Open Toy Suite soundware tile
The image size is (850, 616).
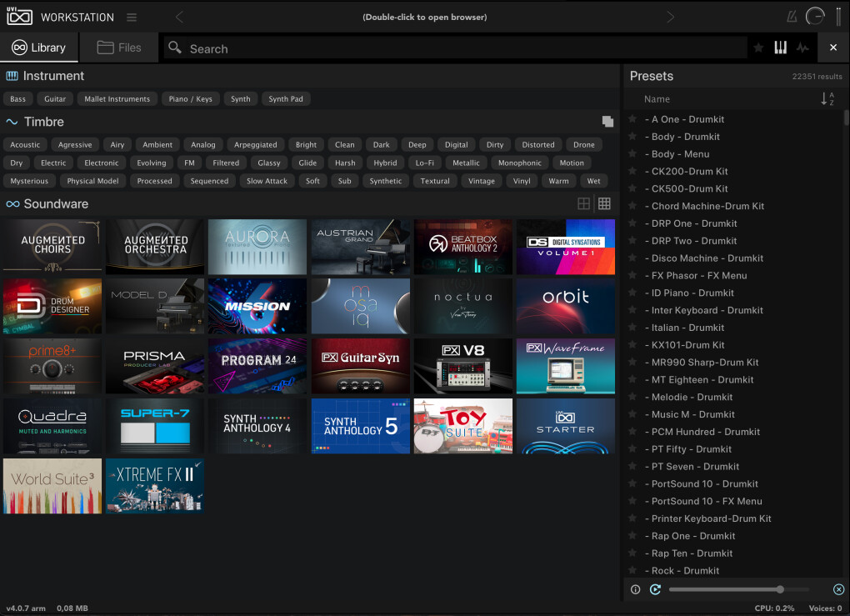(x=463, y=426)
